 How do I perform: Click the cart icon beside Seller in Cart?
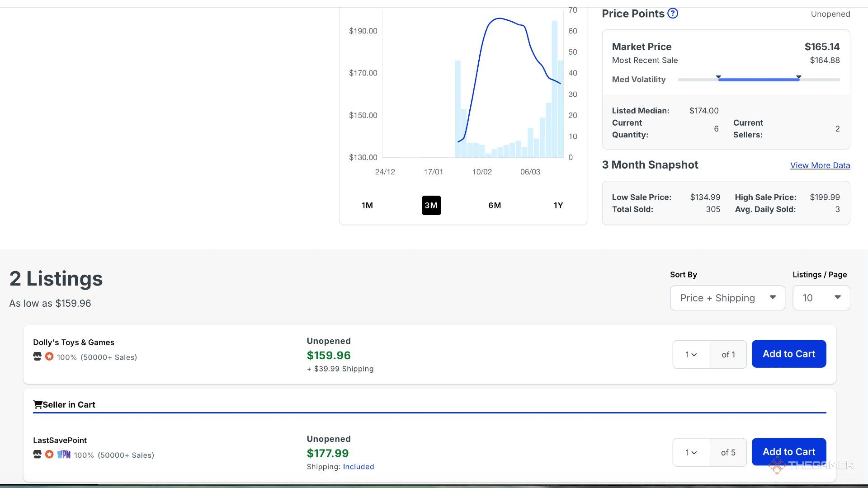click(38, 404)
